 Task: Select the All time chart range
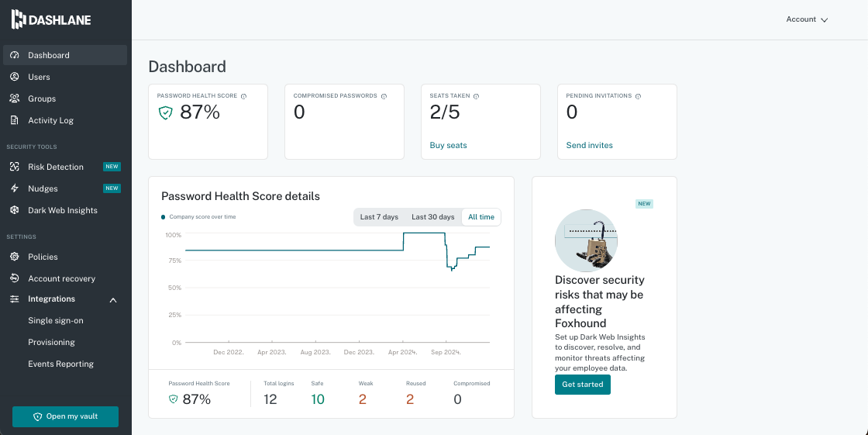click(x=480, y=217)
